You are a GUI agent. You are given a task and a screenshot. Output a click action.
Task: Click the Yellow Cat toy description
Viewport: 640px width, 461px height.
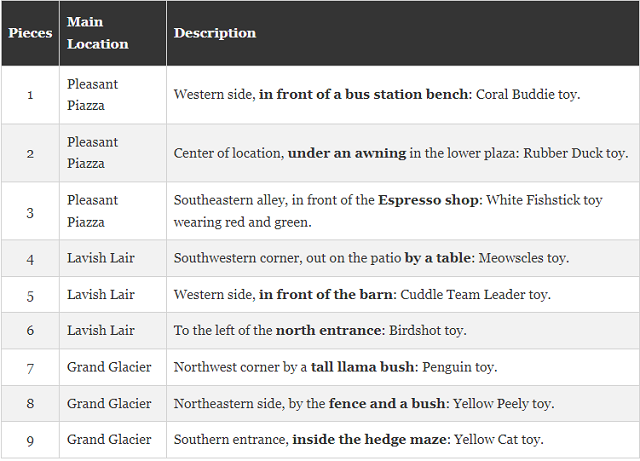(358, 440)
